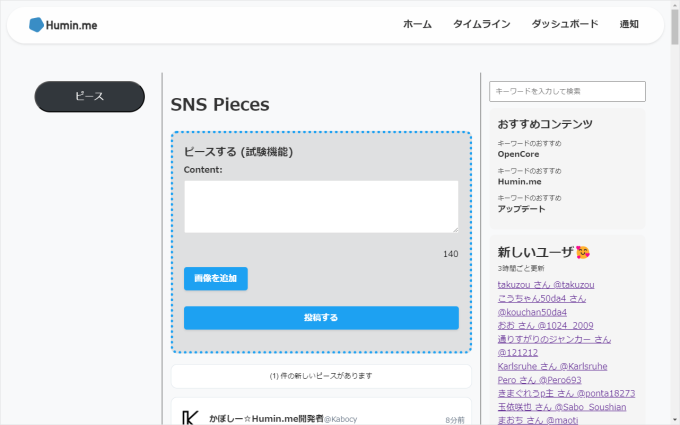Focus the Content text area

tap(321, 206)
